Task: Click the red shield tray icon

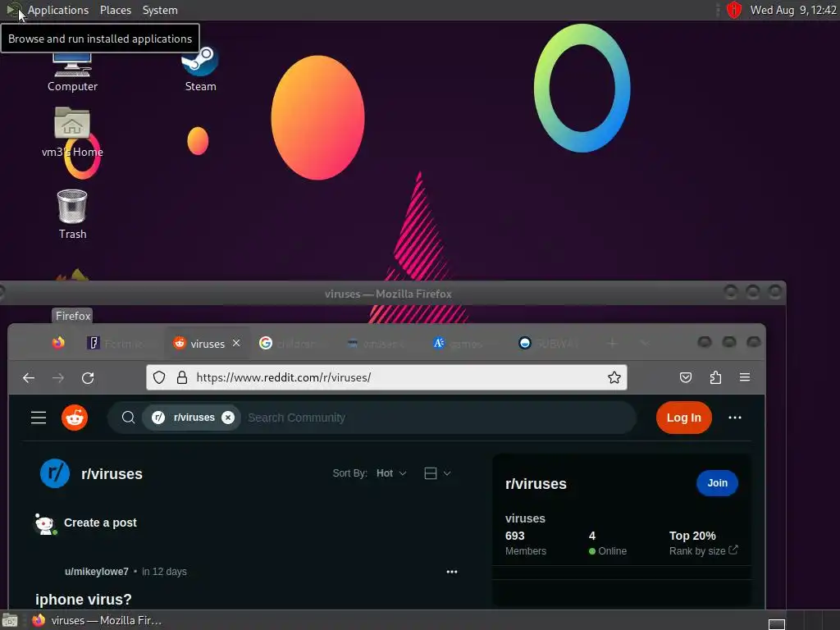Action: pyautogui.click(x=733, y=10)
